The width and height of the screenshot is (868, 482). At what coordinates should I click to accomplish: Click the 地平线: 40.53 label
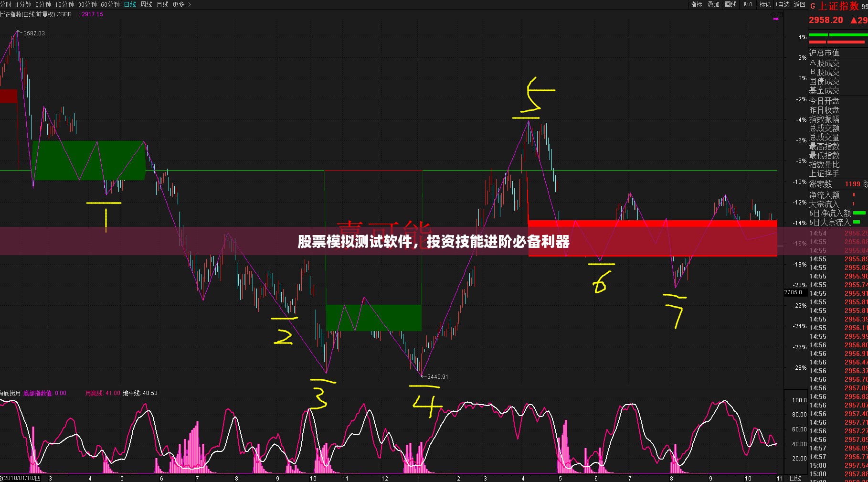pos(140,394)
